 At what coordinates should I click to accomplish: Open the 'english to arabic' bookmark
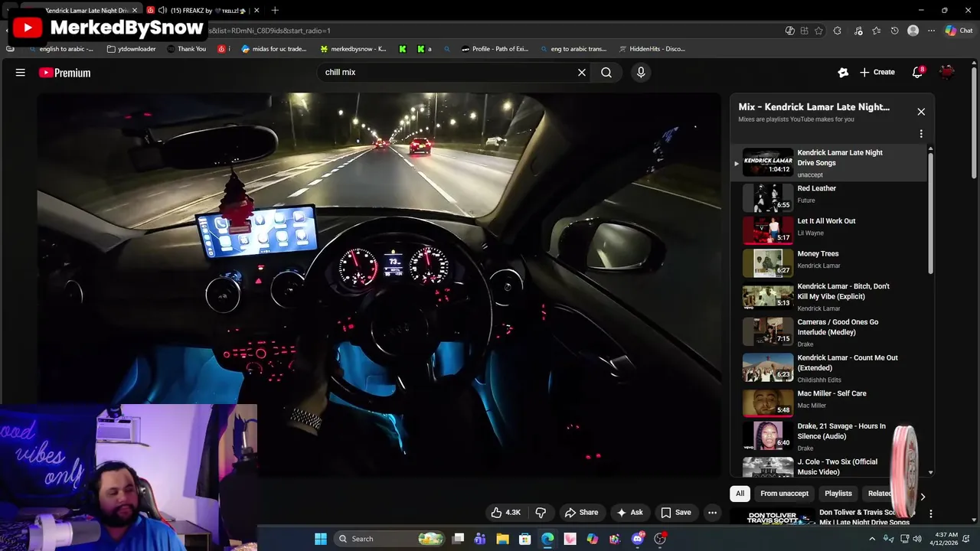click(x=61, y=49)
